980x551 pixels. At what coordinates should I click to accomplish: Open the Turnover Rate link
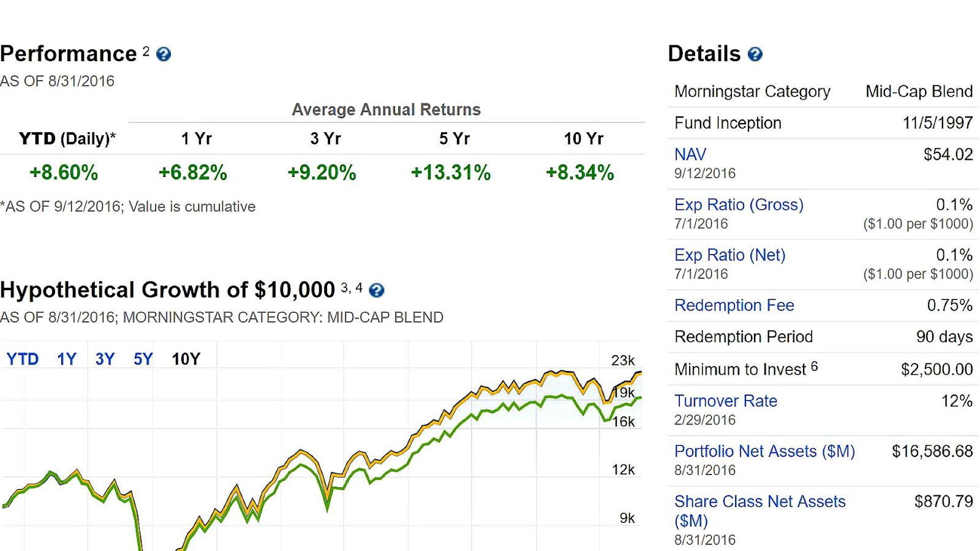725,401
